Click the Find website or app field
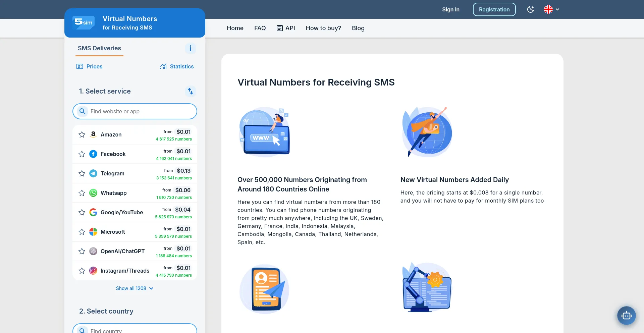 pyautogui.click(x=135, y=111)
